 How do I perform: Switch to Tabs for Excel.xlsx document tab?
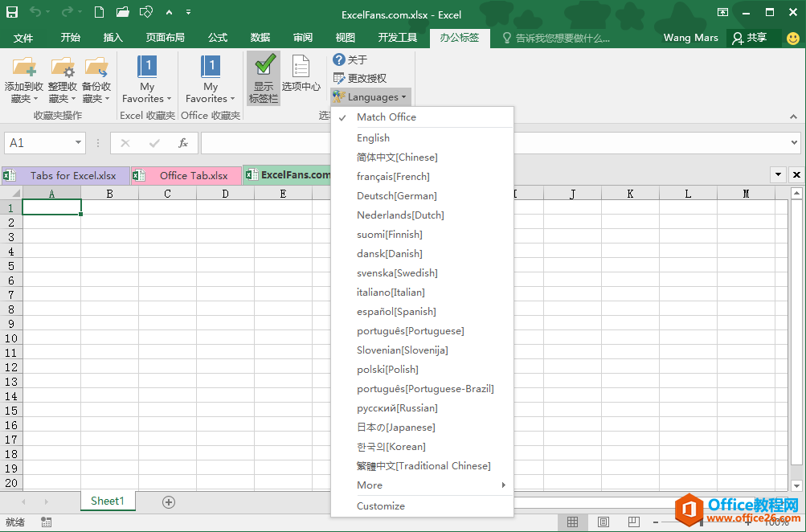(65, 176)
